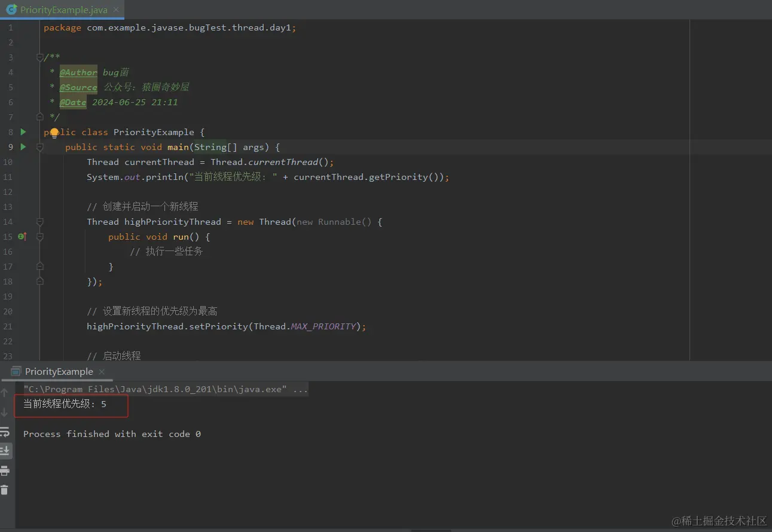The height and width of the screenshot is (532, 772).
Task: Run the PriorityExample class from the gutter
Action: coord(23,132)
